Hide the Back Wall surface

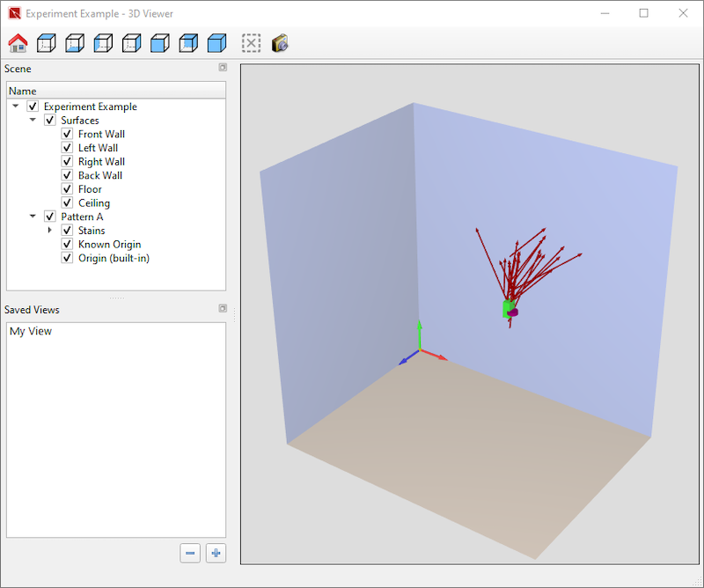pos(67,175)
